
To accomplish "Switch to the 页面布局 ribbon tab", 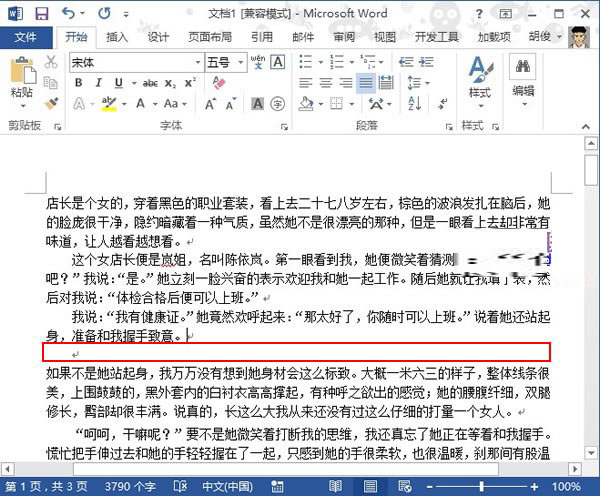I will [x=210, y=37].
